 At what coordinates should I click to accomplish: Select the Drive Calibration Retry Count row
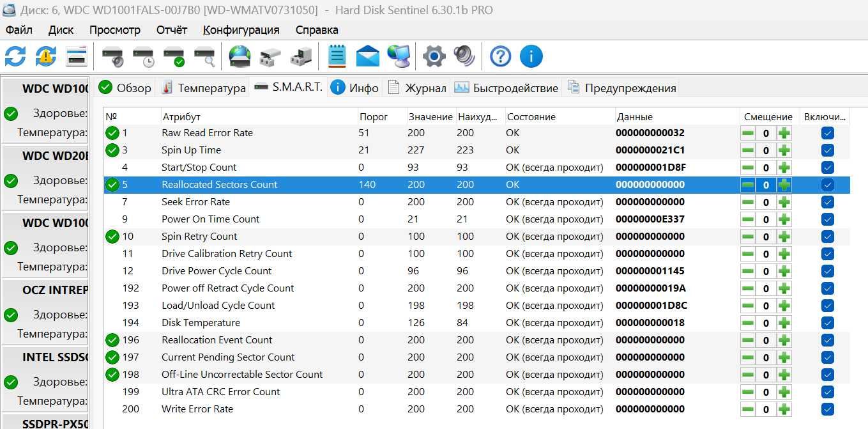click(476, 254)
